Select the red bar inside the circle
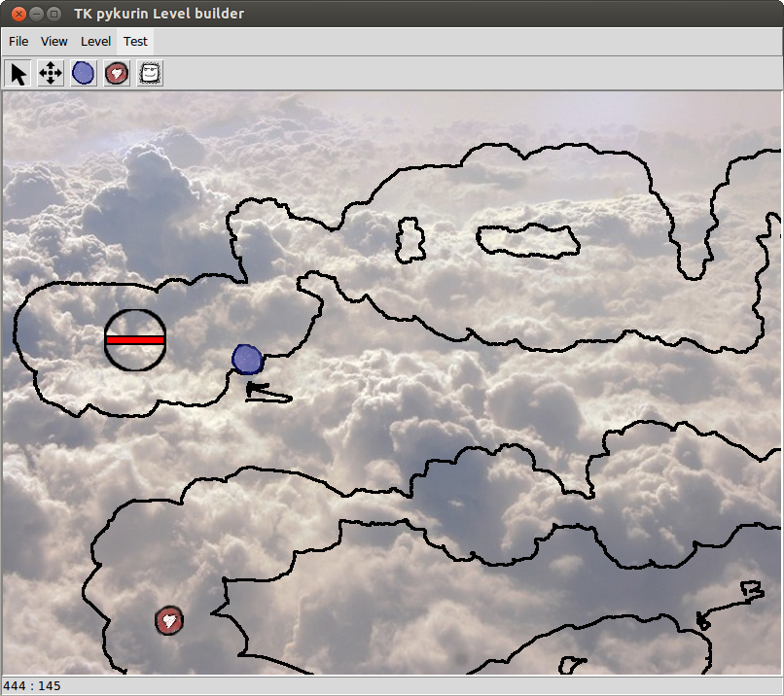 (x=135, y=340)
